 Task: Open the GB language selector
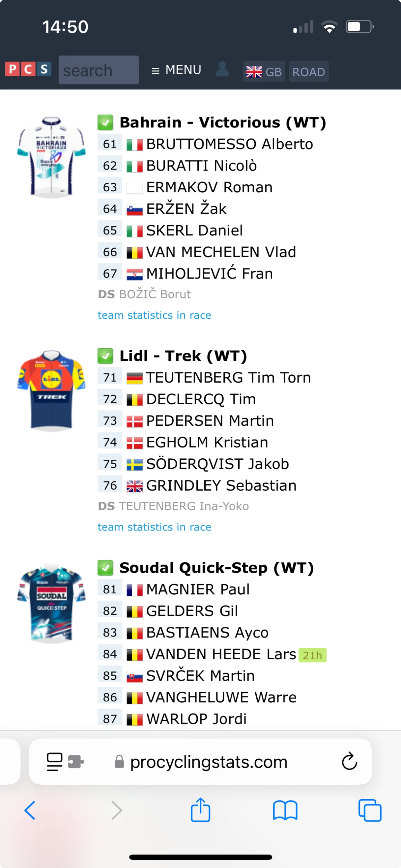coord(264,72)
